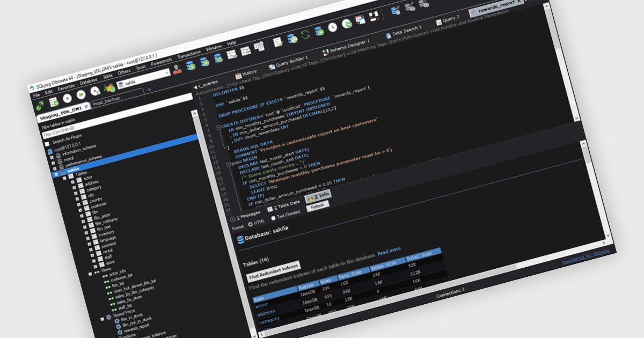Image resolution: width=644 pixels, height=338 pixels.
Task: Open the History tab
Action: [x=246, y=74]
